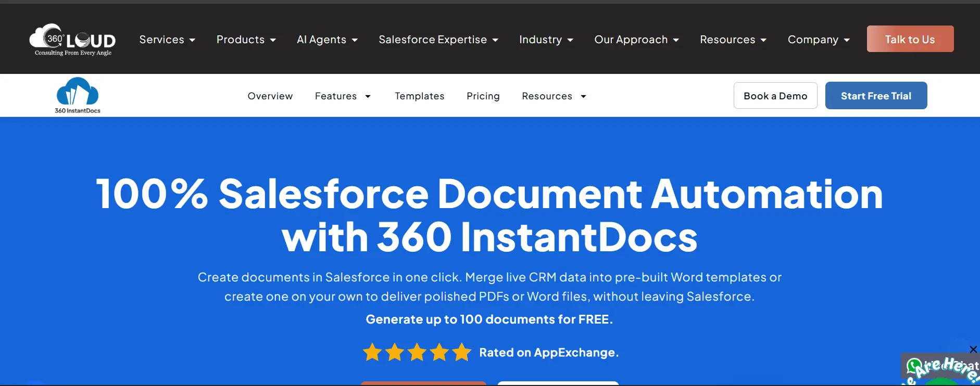Image resolution: width=980 pixels, height=386 pixels.
Task: Expand the Company dropdown arrow
Action: click(x=847, y=40)
